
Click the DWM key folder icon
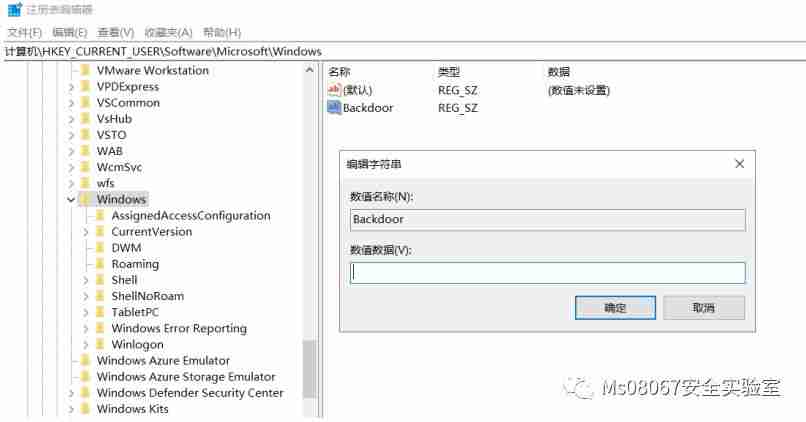(x=100, y=248)
